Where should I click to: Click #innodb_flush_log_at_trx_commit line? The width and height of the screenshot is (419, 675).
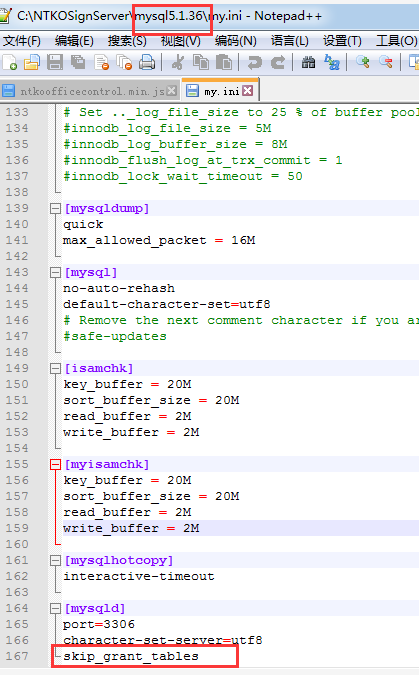coord(202,161)
